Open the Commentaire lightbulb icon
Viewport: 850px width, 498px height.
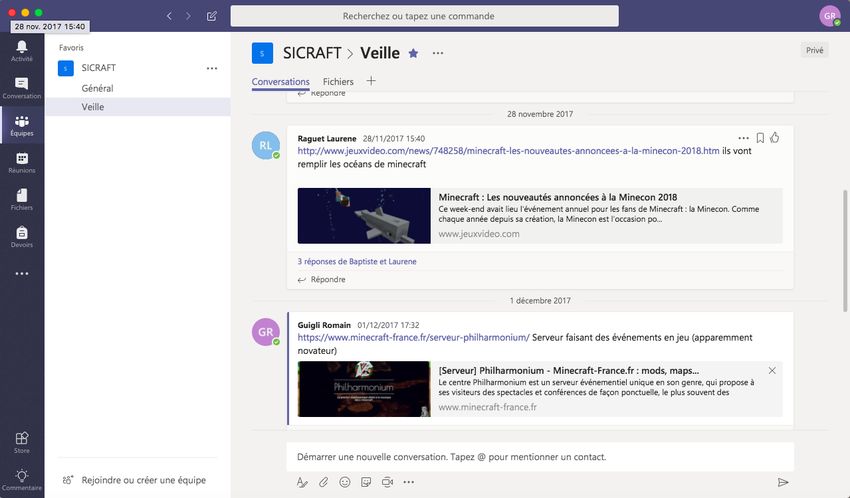22,480
